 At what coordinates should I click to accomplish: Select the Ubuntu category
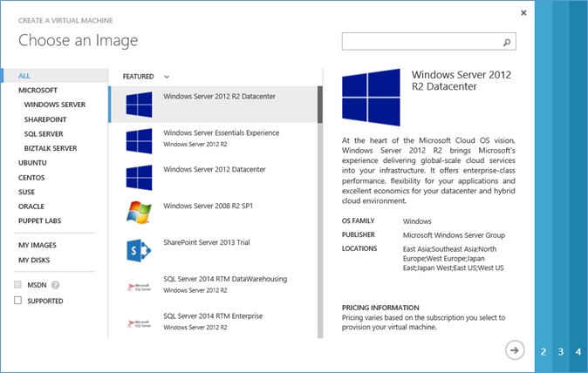32,163
